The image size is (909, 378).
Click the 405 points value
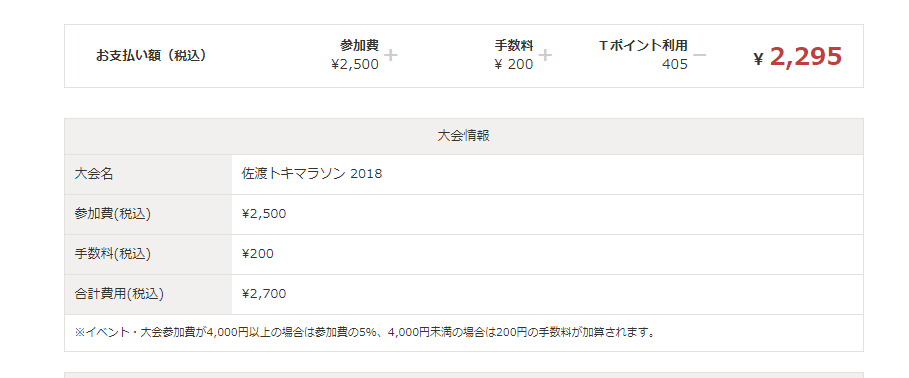click(675, 64)
